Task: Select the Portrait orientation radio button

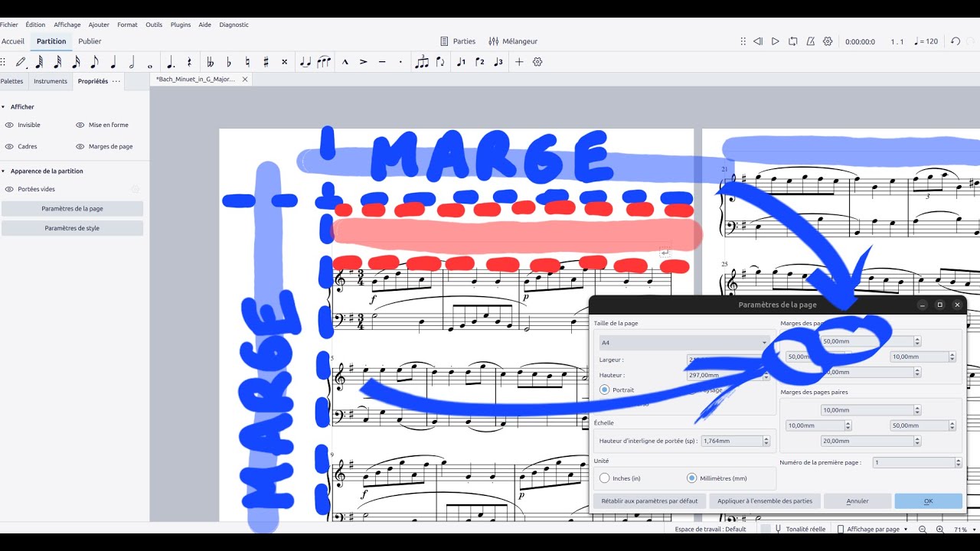Action: pyautogui.click(x=605, y=390)
